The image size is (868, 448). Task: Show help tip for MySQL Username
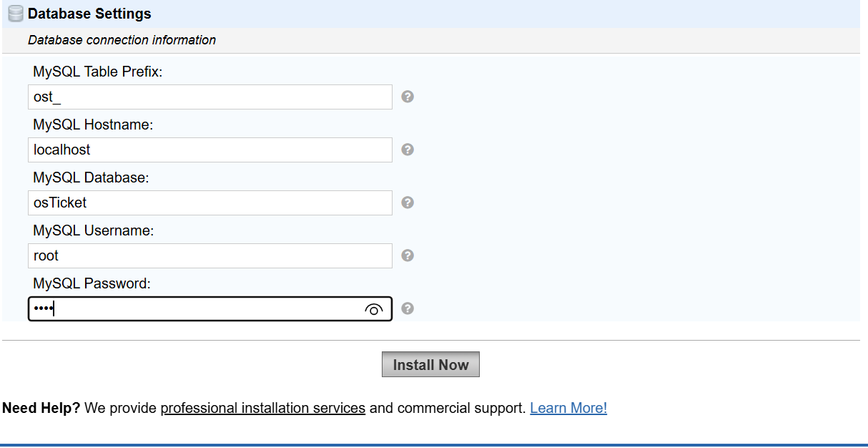click(408, 255)
